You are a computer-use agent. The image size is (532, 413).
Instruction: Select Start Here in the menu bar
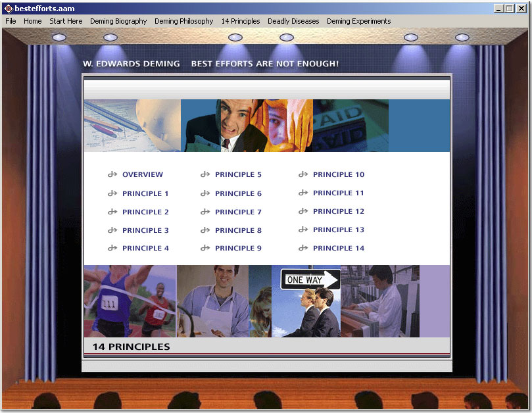pyautogui.click(x=66, y=21)
